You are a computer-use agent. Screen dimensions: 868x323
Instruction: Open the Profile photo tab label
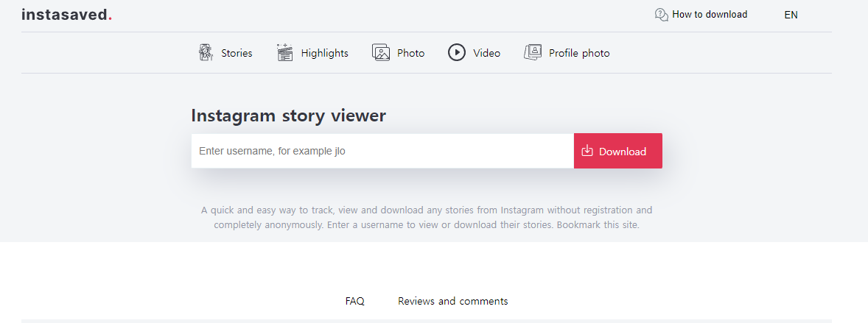[x=579, y=53]
